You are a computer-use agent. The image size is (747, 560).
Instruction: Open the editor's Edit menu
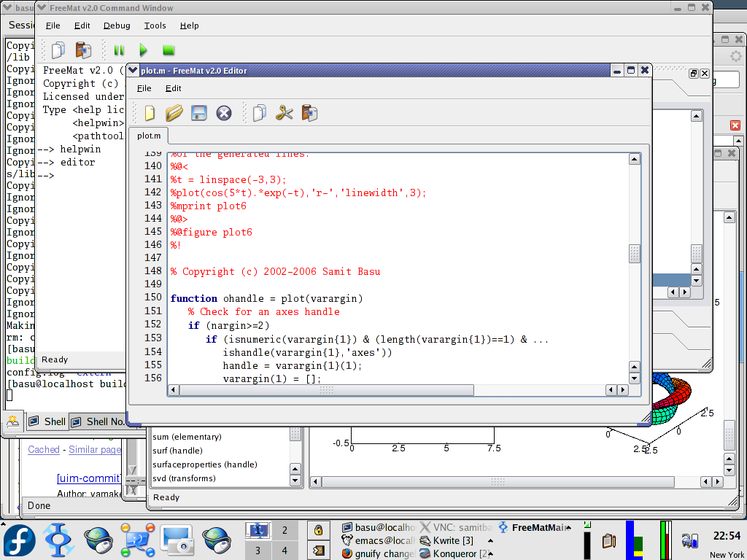click(173, 88)
